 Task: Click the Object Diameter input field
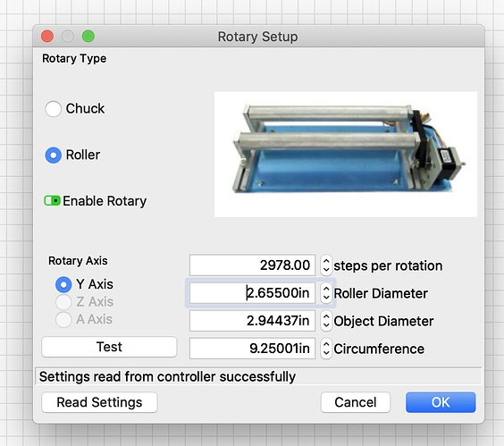[x=252, y=321]
